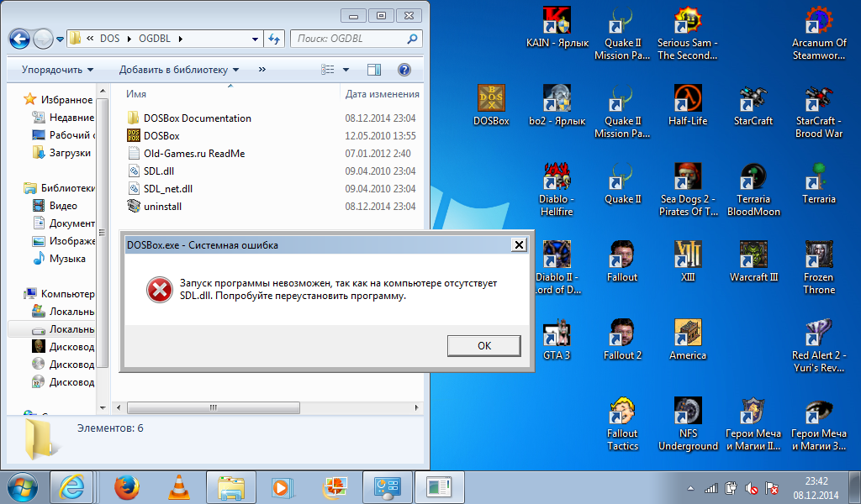
Task: Select the Terraria BloodMoon desktop icon
Action: click(x=753, y=190)
